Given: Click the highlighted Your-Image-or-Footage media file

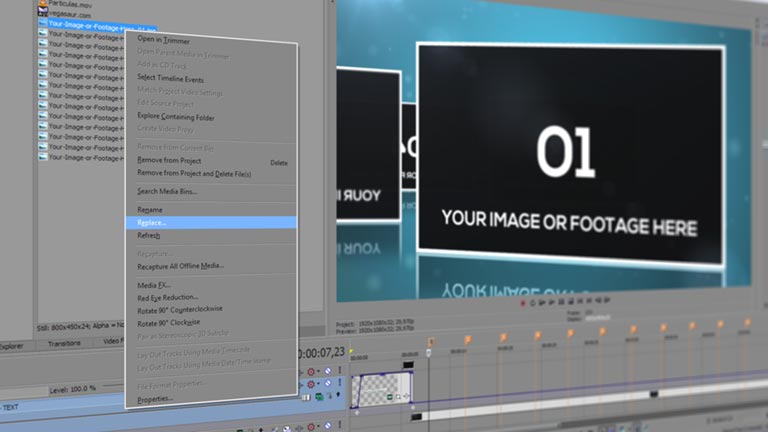Looking at the screenshot, I should click(x=98, y=25).
